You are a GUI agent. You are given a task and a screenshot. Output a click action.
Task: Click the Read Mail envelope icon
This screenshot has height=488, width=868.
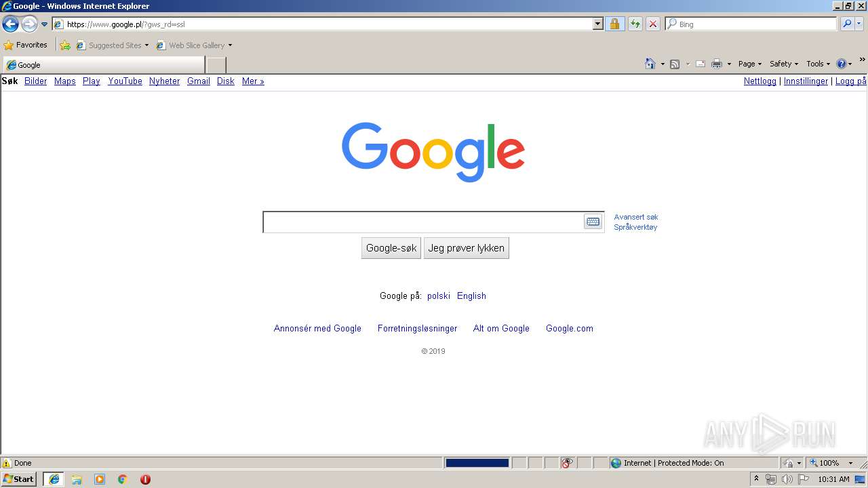[701, 64]
